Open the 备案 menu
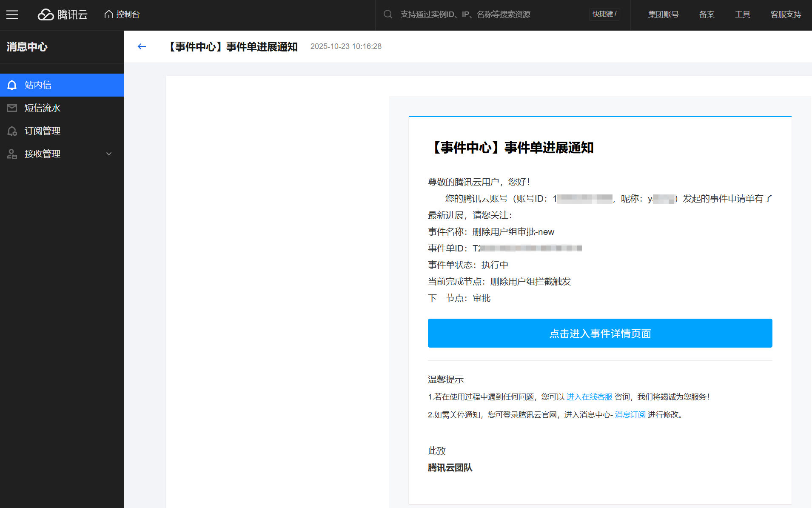 point(707,14)
